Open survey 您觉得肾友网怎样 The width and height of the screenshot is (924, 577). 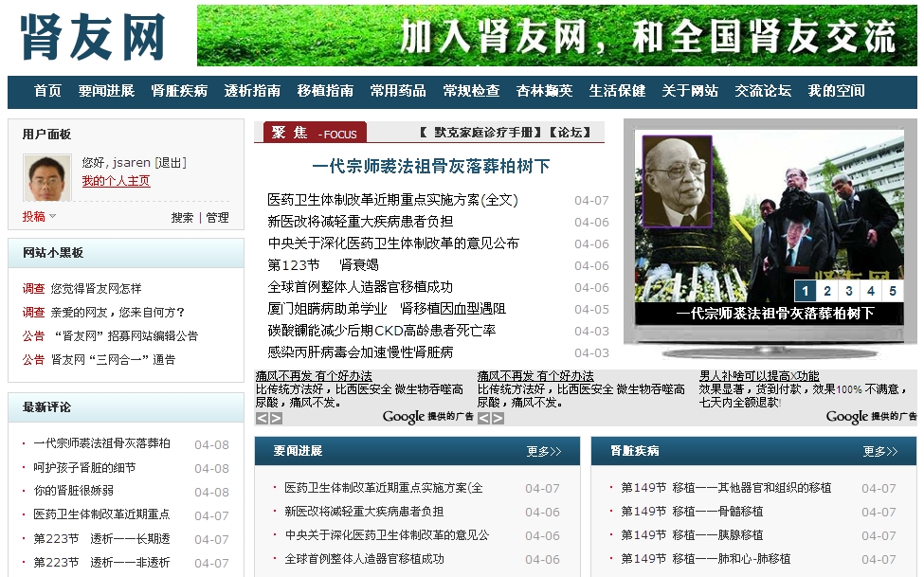[x=96, y=289]
